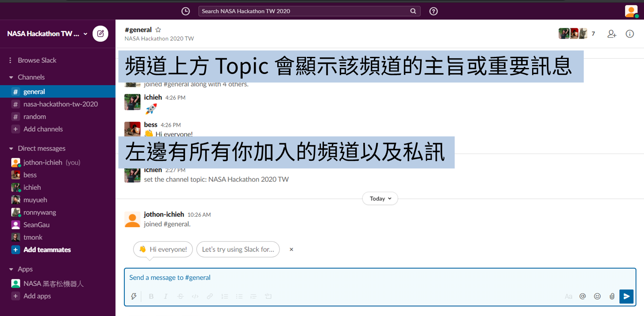Focus the Send a message to #general field
Image resolution: width=644 pixels, height=316 pixels.
(380, 278)
